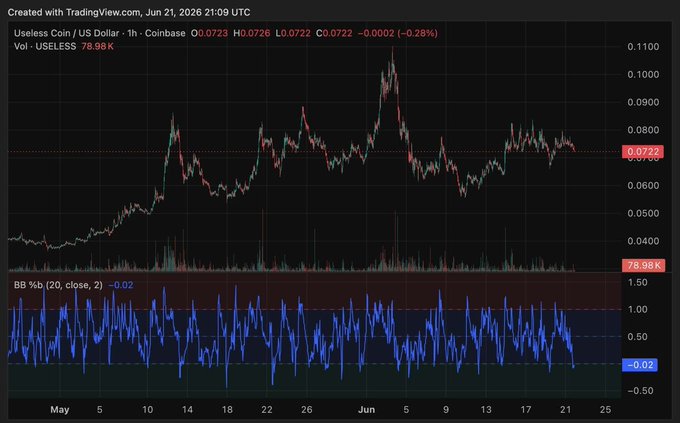Click the 0.50 level on BB %b axis
The height and width of the screenshot is (423, 680).
638,337
